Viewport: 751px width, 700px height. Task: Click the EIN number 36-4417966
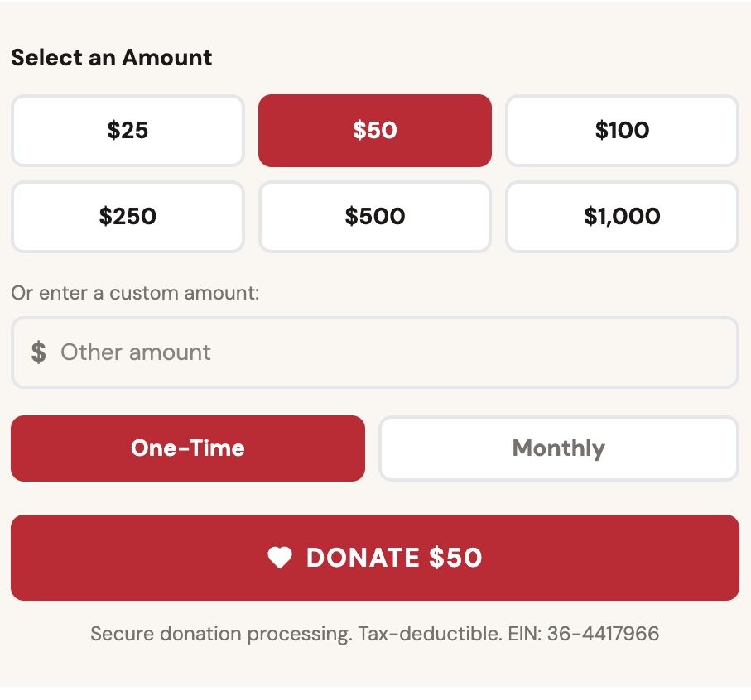coord(603,635)
